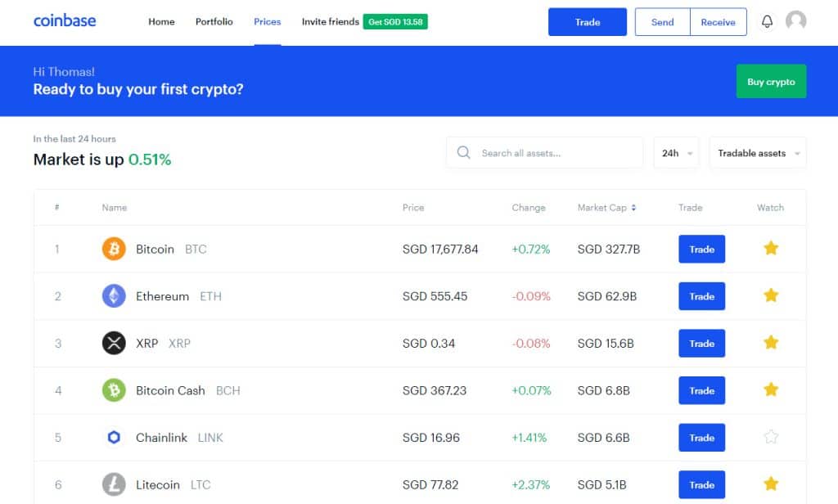The height and width of the screenshot is (504, 838).
Task: Click price SGD 0.34
Action: point(429,343)
